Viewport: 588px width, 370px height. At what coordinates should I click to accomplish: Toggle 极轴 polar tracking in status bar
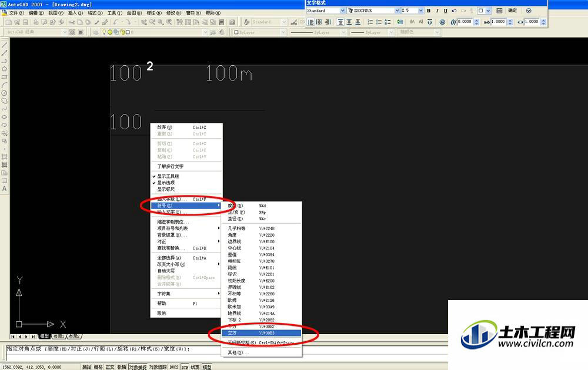coord(122,367)
